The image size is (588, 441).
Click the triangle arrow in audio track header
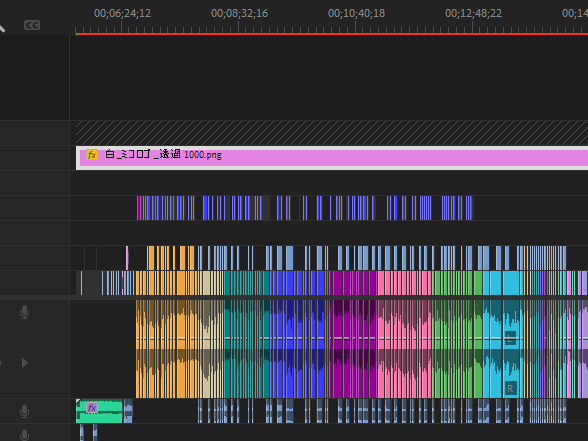click(25, 363)
